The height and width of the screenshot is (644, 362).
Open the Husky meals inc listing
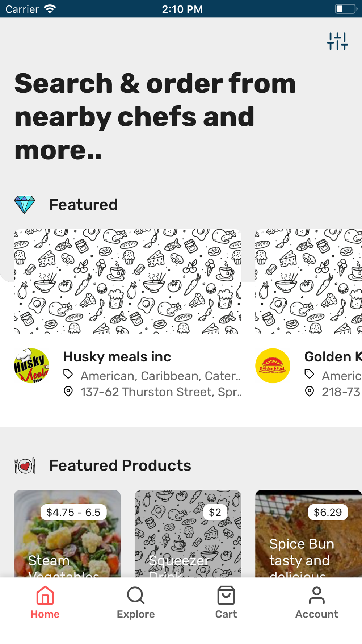117,357
